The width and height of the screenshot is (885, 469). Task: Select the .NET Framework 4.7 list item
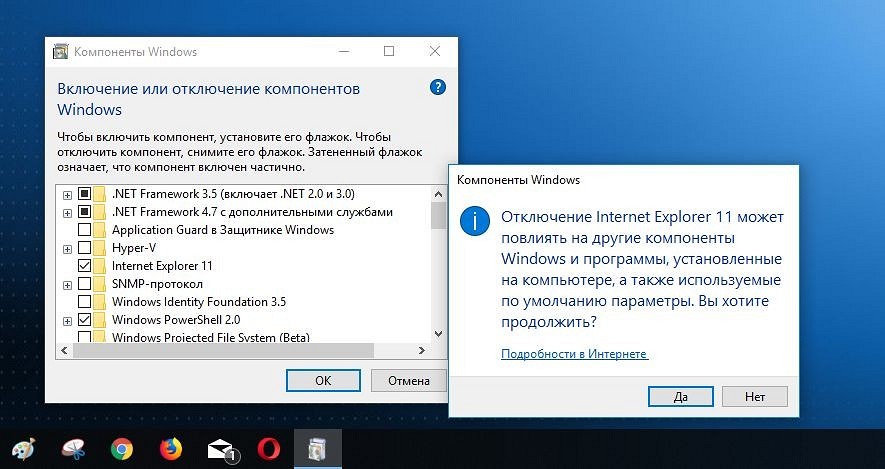(252, 212)
